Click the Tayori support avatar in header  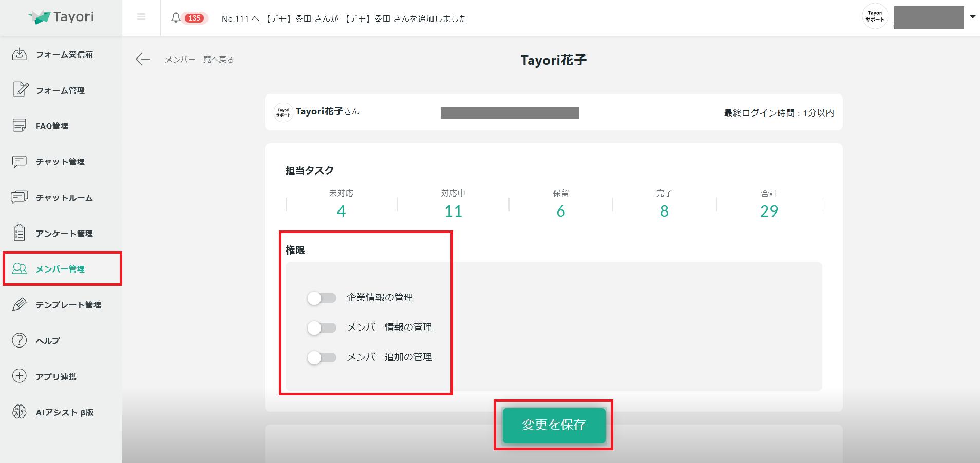click(875, 16)
